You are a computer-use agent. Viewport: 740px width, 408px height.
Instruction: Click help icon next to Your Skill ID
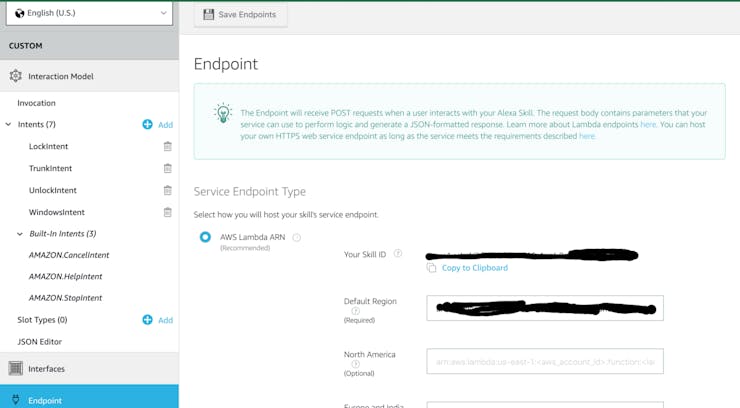click(x=398, y=254)
